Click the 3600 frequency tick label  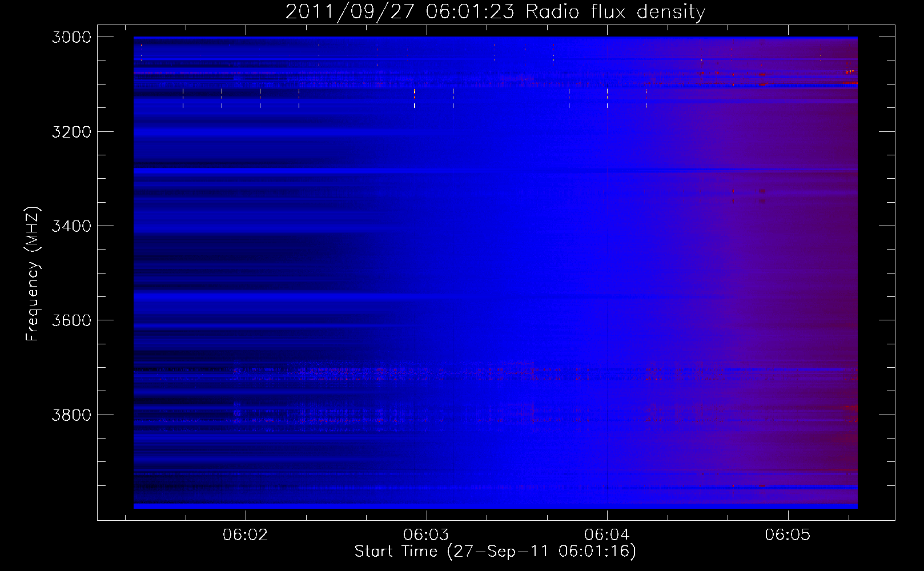[71, 320]
